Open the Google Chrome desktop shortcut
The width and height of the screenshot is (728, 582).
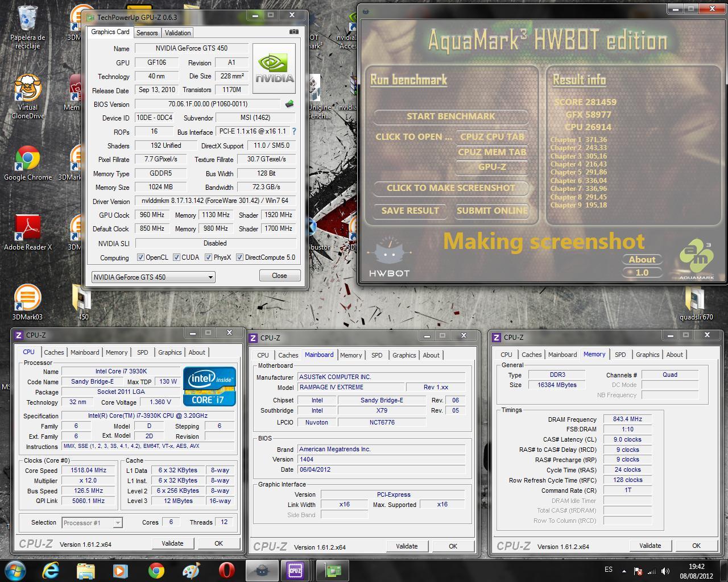click(x=27, y=164)
